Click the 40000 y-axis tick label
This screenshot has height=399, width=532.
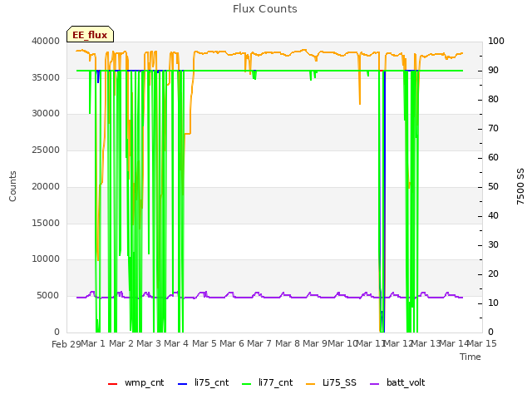coord(46,41)
